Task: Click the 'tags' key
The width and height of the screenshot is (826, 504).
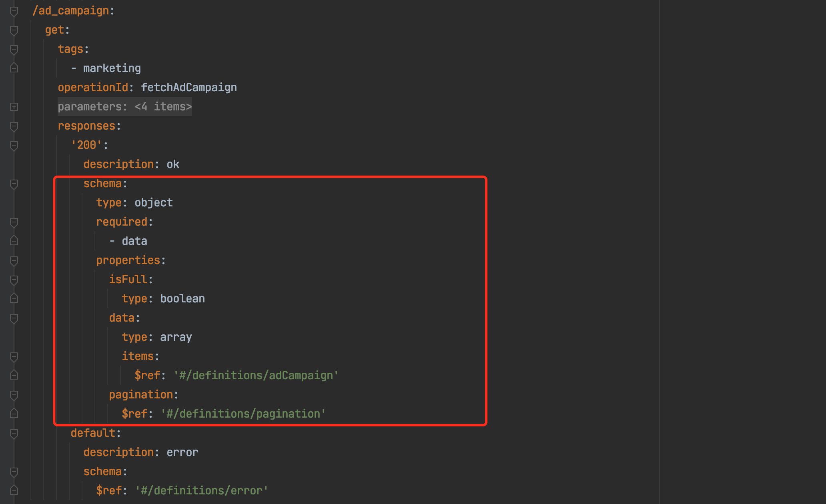Action: 70,49
